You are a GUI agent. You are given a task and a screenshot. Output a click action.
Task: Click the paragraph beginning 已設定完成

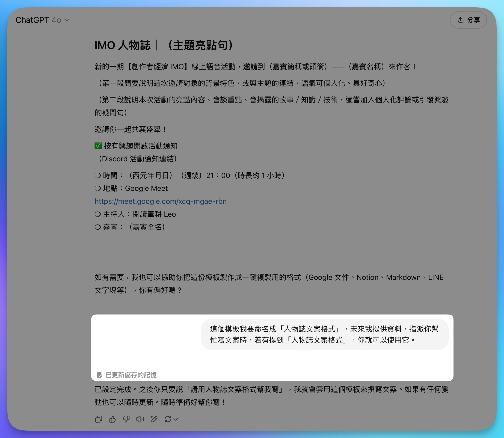272,396
